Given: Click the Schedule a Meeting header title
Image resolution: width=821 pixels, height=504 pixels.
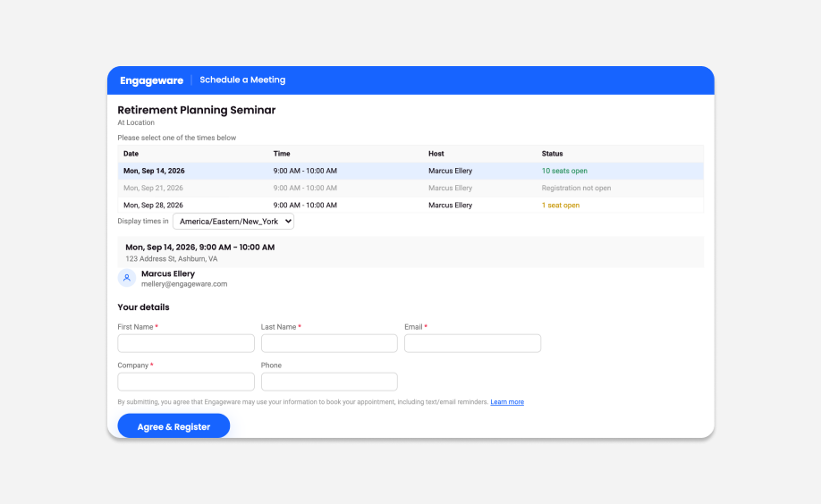Looking at the screenshot, I should pos(242,80).
